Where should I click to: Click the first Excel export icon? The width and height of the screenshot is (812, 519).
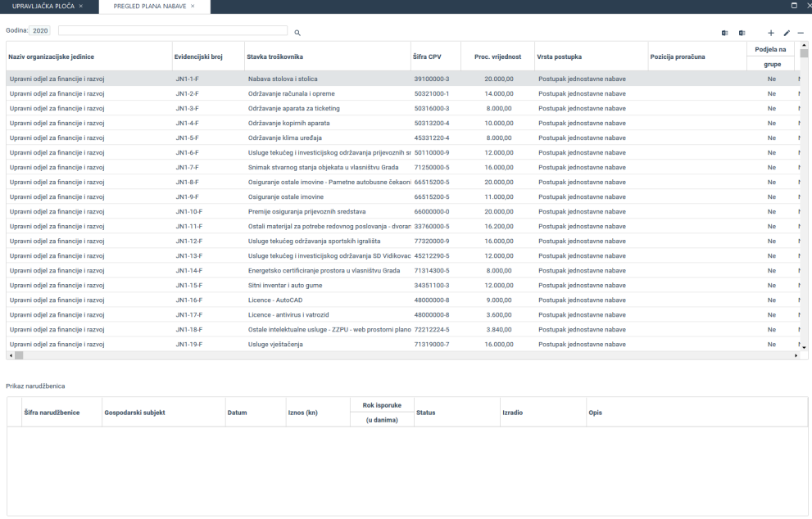725,33
